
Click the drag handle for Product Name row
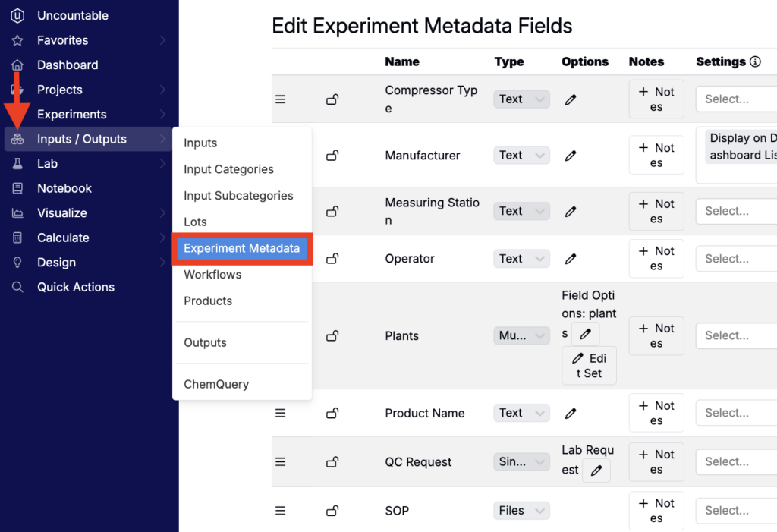[280, 413]
